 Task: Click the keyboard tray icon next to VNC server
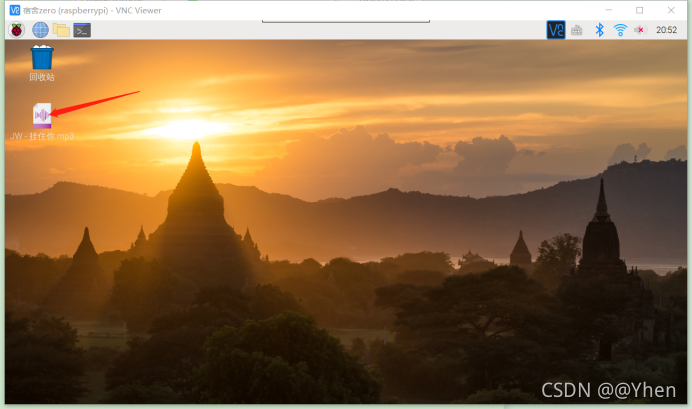pos(577,30)
